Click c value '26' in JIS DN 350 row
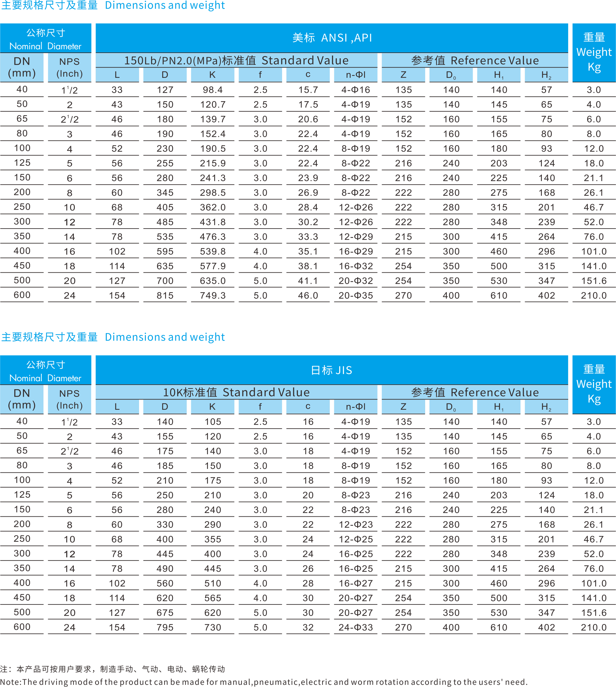Image resolution: width=616 pixels, height=687 pixels. point(308,569)
